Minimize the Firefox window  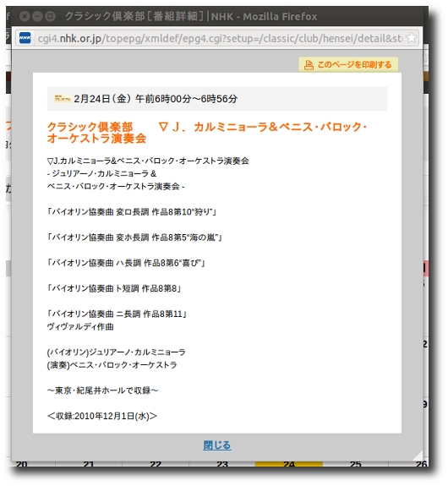pos(37,16)
